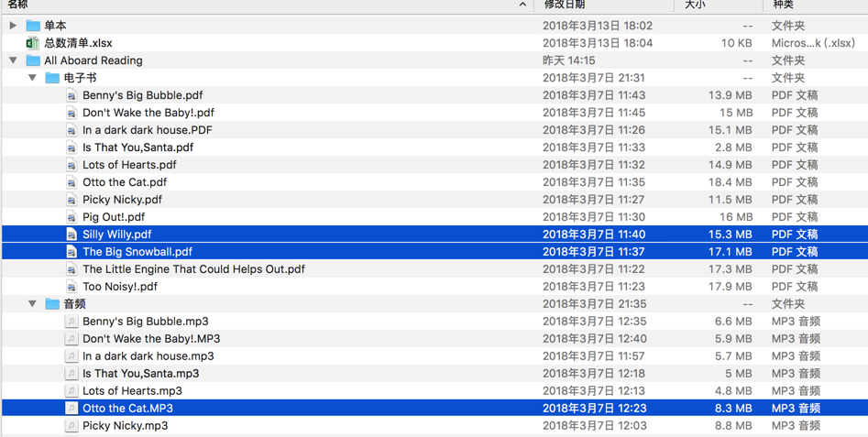Sort by the 修改日期 column header
This screenshot has height=437, width=868.
click(x=564, y=5)
